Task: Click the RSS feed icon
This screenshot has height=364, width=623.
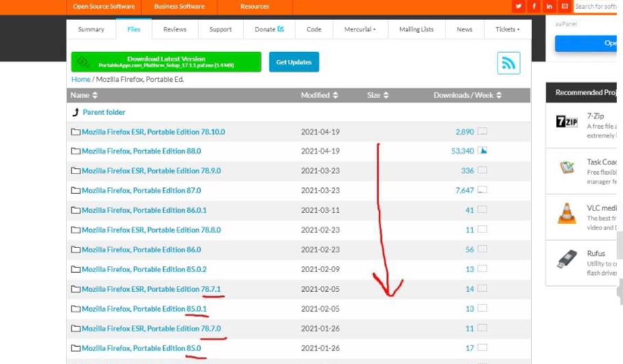Action: coord(509,63)
